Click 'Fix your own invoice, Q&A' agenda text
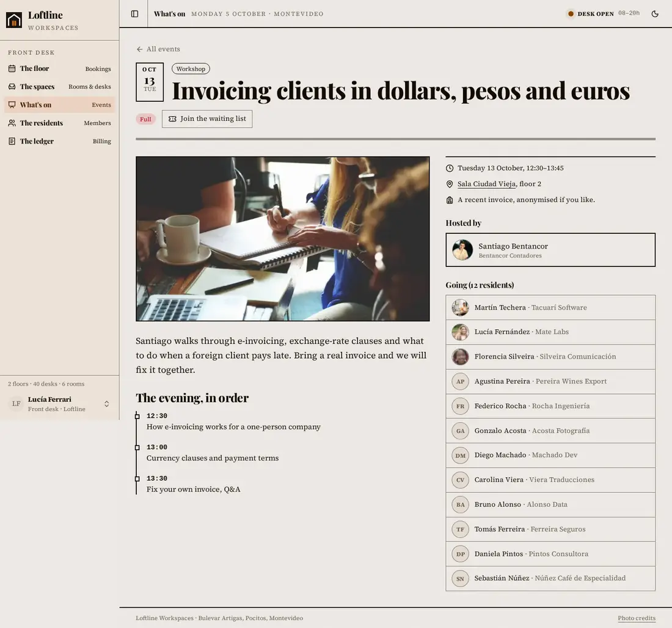Viewport: 672px width, 628px height. 193,489
